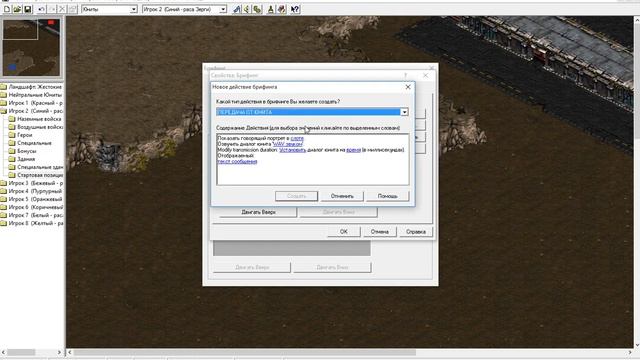Viewport: 640px width, 360px height.
Task: Expand the briefing action type dropdown
Action: pyautogui.click(x=404, y=112)
